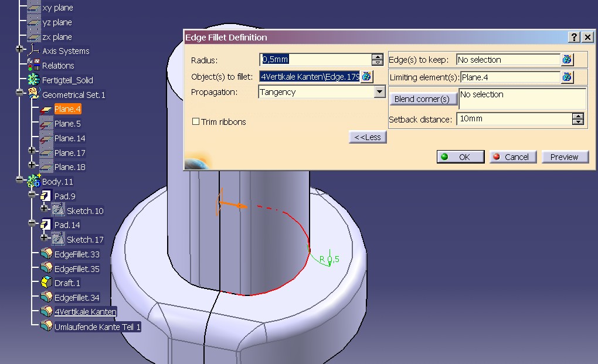Click the Object(s) to fillet field
This screenshot has width=598, height=364.
310,77
